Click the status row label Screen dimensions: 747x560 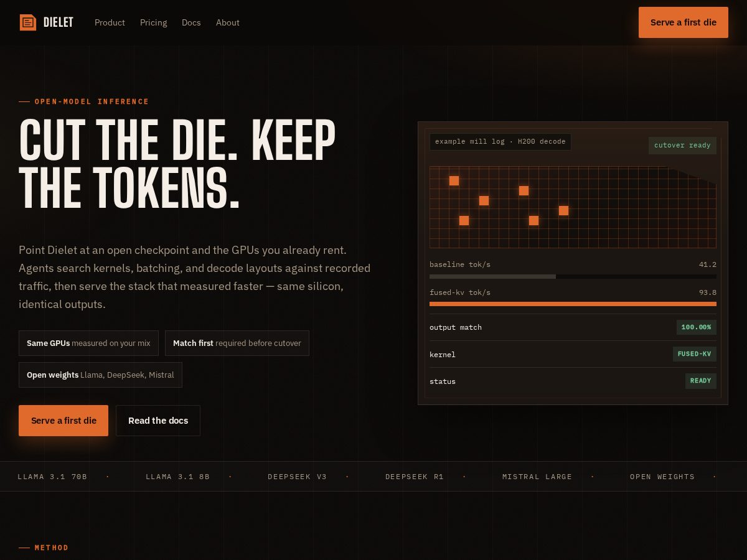click(x=443, y=381)
